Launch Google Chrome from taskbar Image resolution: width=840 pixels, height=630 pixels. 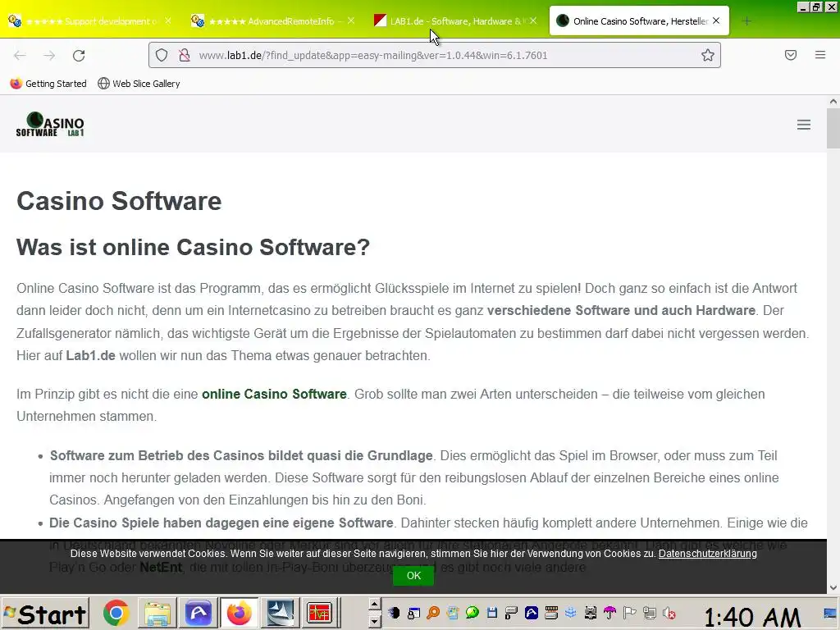(x=116, y=614)
